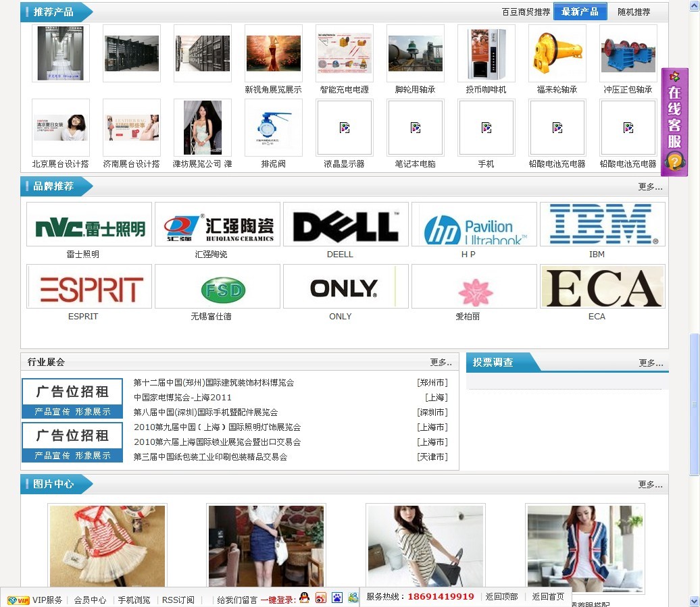Open the 第八届中国(深圳)国际手机暨配件展览会 link
Screen dimensions: 700x607
point(206,413)
